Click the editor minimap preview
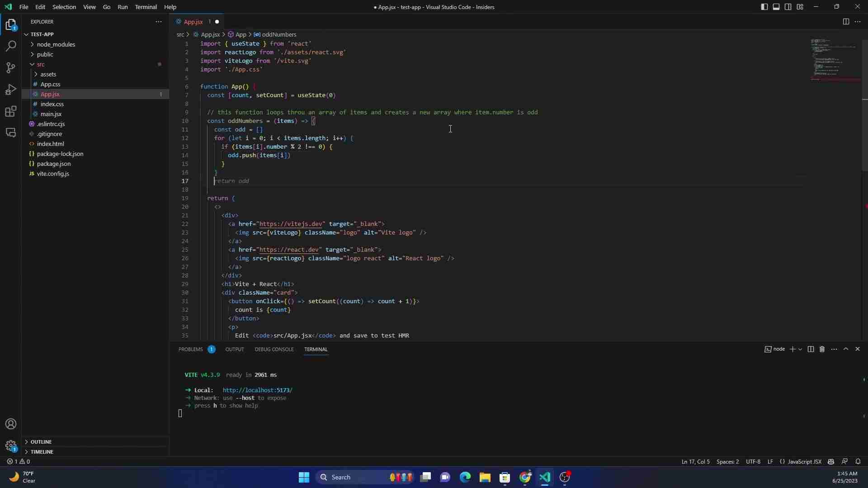The image size is (868, 488). click(833, 61)
